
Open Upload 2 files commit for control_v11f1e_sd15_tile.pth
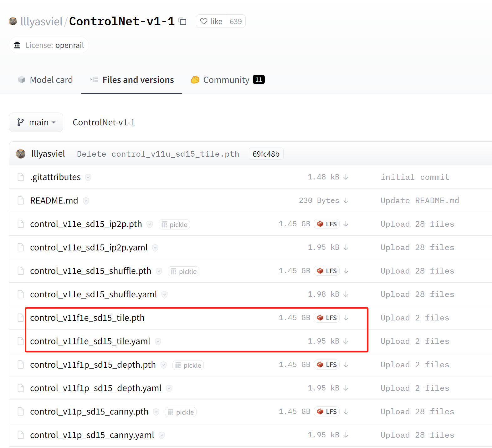pyautogui.click(x=415, y=318)
